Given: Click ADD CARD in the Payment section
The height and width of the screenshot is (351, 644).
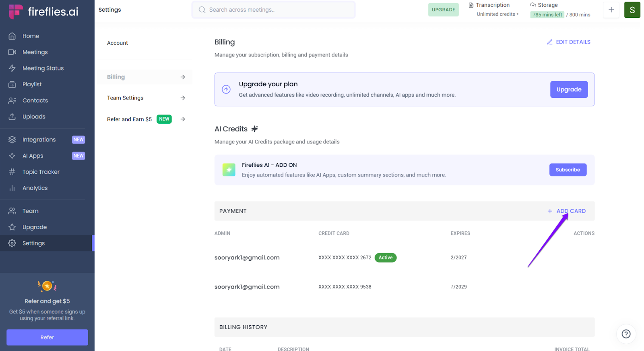Looking at the screenshot, I should click(567, 211).
